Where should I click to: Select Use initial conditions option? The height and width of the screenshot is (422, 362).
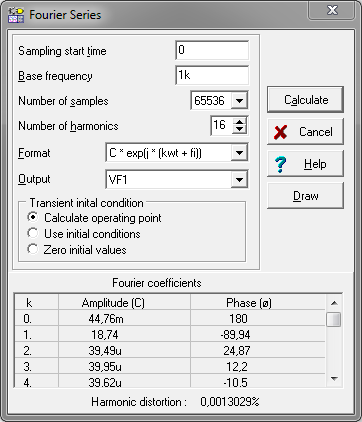coord(33,233)
